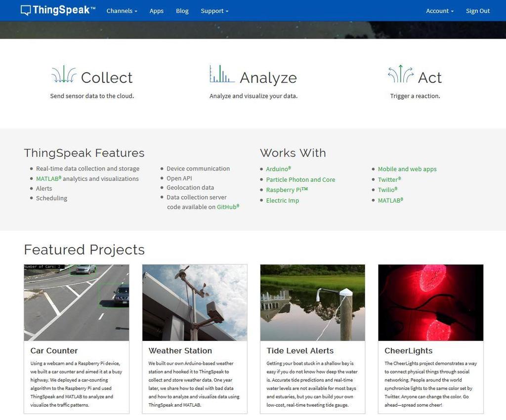Click Mobile and web apps link

click(x=407, y=168)
